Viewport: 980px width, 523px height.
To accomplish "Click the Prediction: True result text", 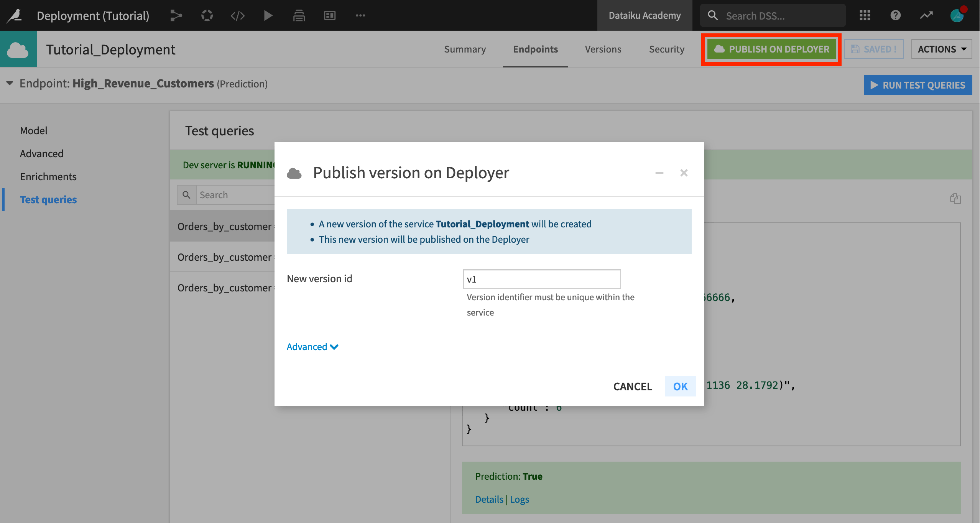I will 509,476.
